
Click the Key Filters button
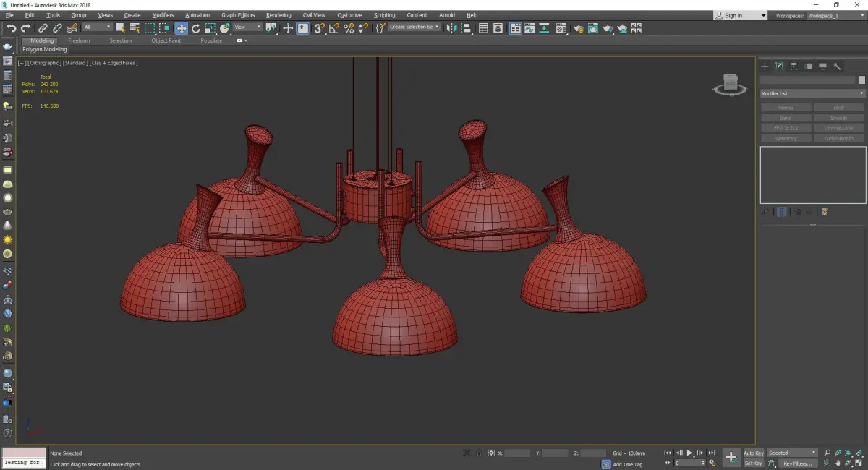click(x=797, y=463)
